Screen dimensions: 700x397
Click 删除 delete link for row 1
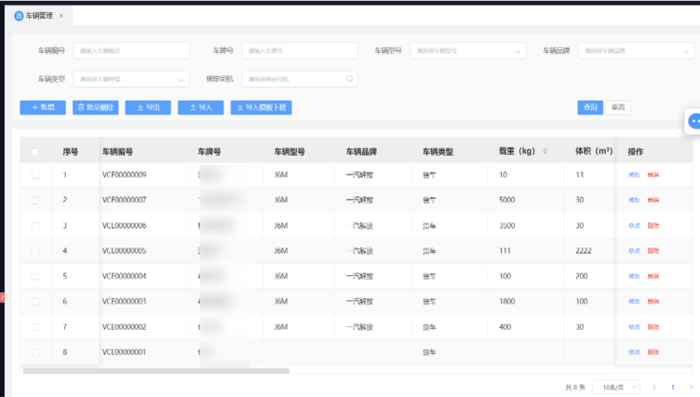653,175
